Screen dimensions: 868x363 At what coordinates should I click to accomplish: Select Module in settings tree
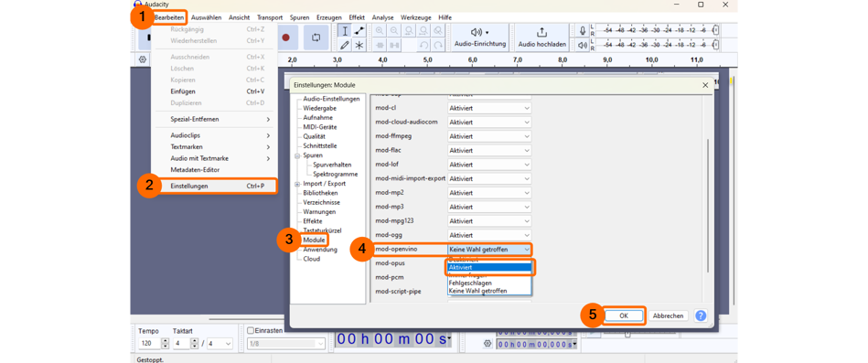click(x=314, y=240)
